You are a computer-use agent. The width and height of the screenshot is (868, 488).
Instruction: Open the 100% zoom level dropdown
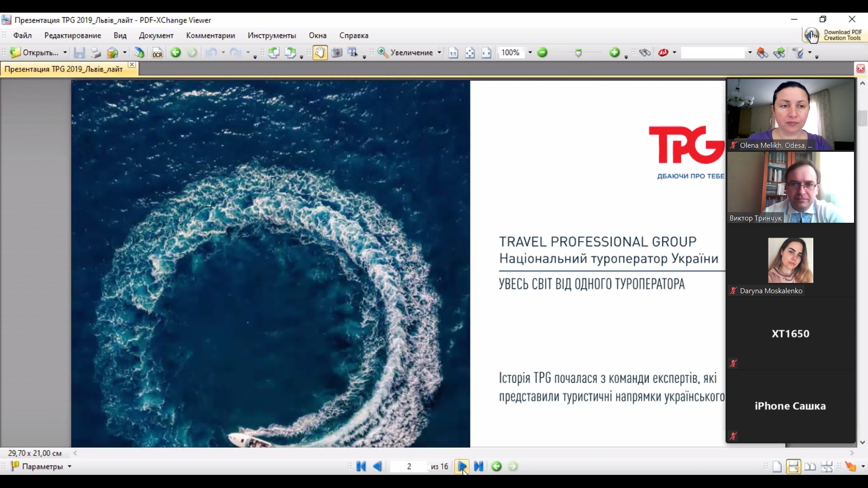point(530,52)
